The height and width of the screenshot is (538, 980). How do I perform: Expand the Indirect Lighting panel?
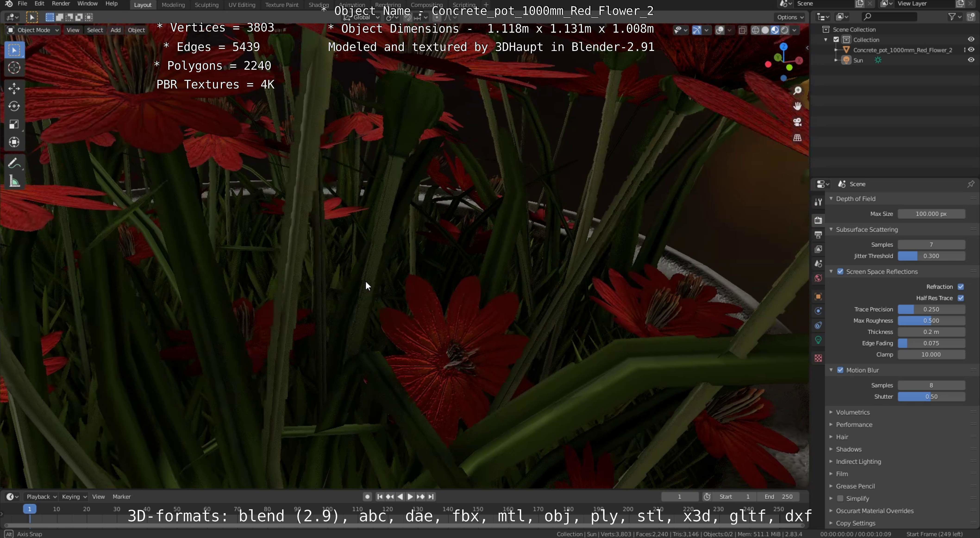pos(831,462)
